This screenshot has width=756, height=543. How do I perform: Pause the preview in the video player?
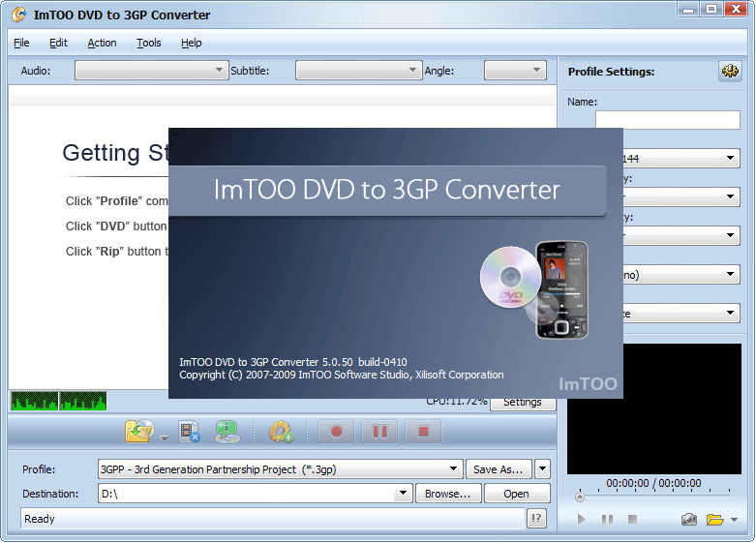pos(608,520)
